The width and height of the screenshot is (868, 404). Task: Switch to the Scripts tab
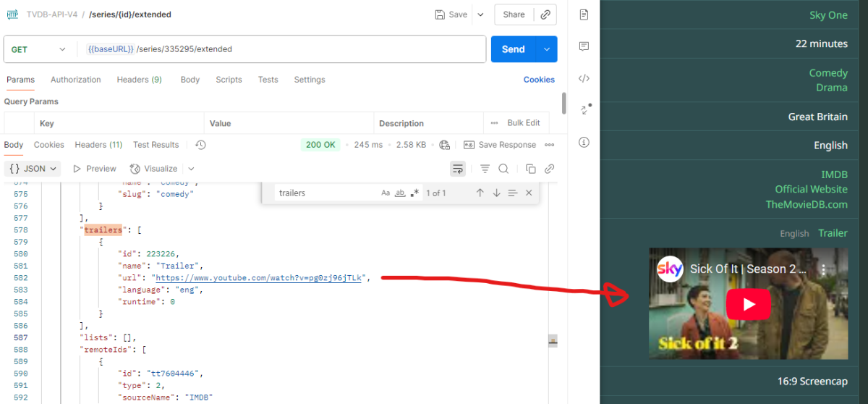(229, 80)
